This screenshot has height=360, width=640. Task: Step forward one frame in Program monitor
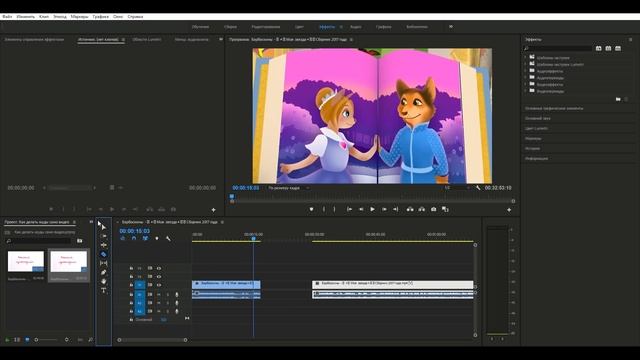384,209
